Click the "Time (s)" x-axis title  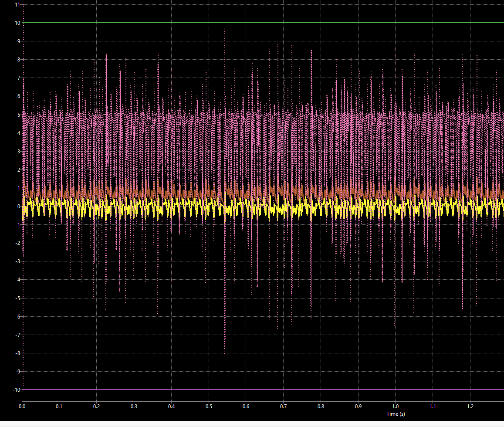[x=396, y=414]
